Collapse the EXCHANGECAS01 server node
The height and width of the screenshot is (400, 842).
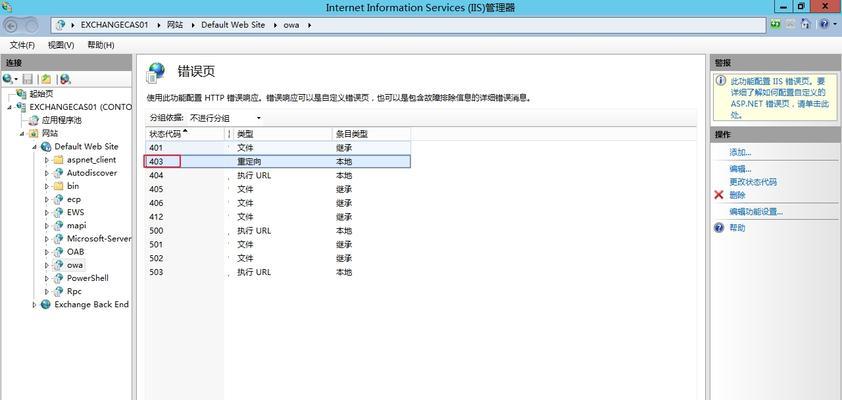(x=10, y=107)
